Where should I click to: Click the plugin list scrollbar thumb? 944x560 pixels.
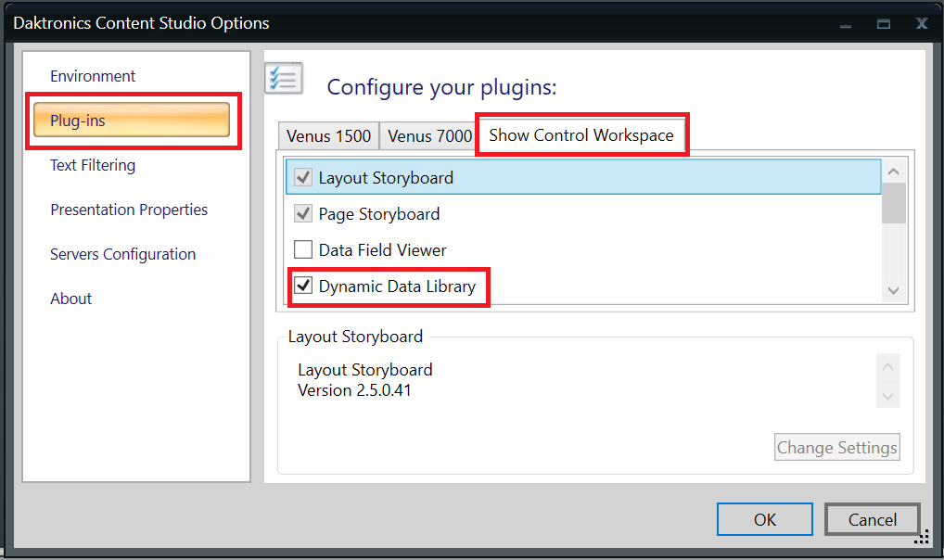pyautogui.click(x=893, y=203)
